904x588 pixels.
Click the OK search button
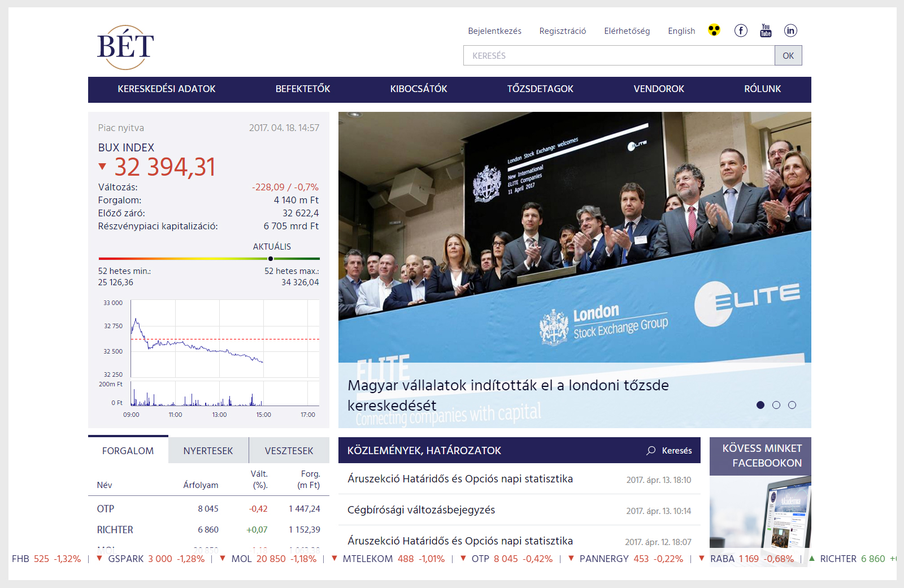coord(788,55)
